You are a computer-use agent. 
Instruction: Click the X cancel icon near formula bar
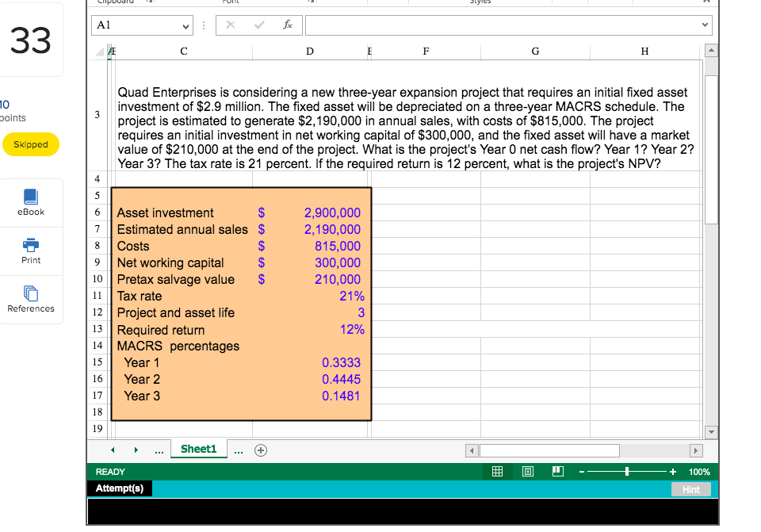pos(230,25)
